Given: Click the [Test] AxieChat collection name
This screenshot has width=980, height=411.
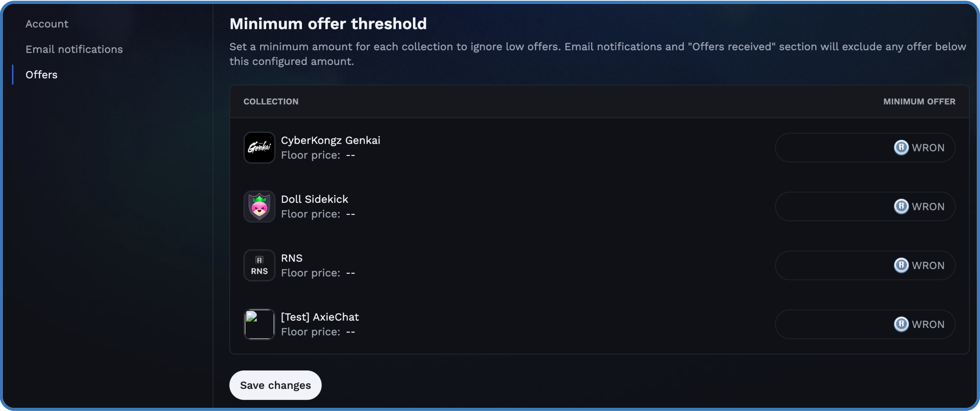Looking at the screenshot, I should [320, 317].
